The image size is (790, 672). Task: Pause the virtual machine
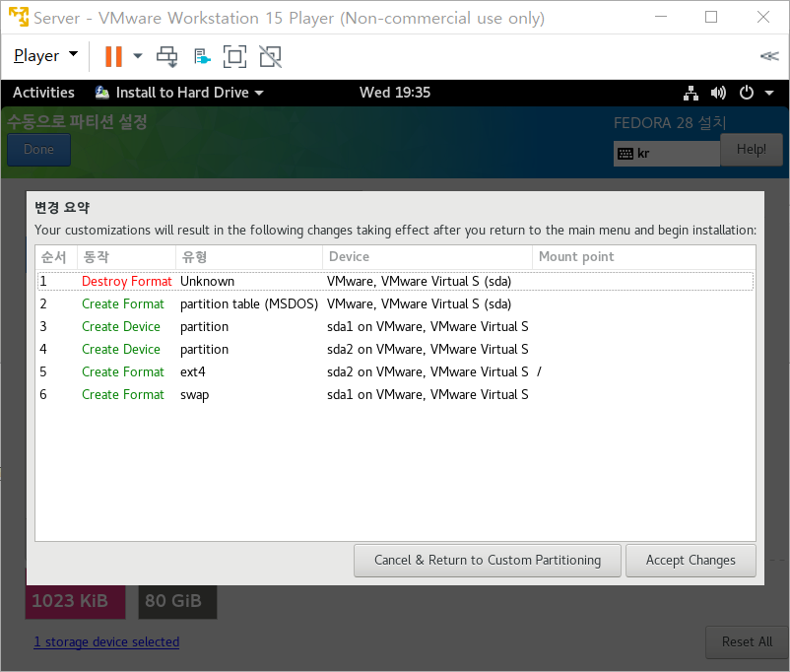113,56
